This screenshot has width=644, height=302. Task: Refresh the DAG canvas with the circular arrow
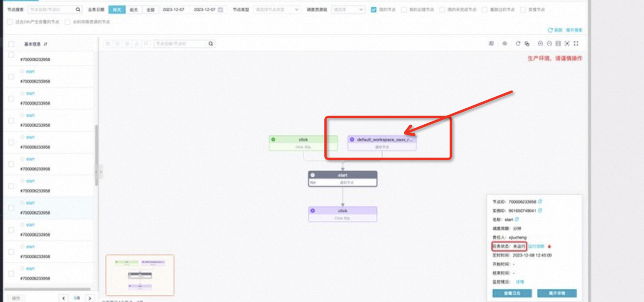518,43
